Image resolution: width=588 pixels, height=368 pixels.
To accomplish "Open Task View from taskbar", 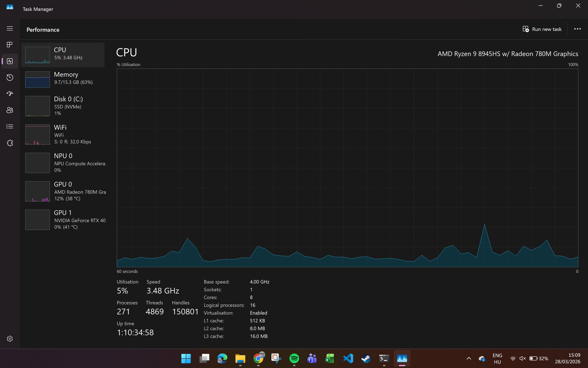I will click(x=204, y=358).
